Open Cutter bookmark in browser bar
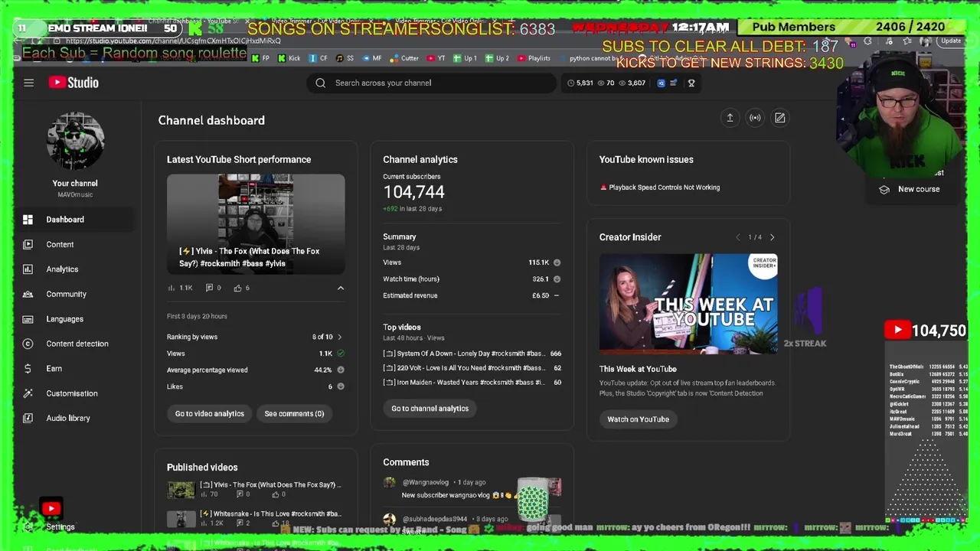The width and height of the screenshot is (980, 551). 404,58
